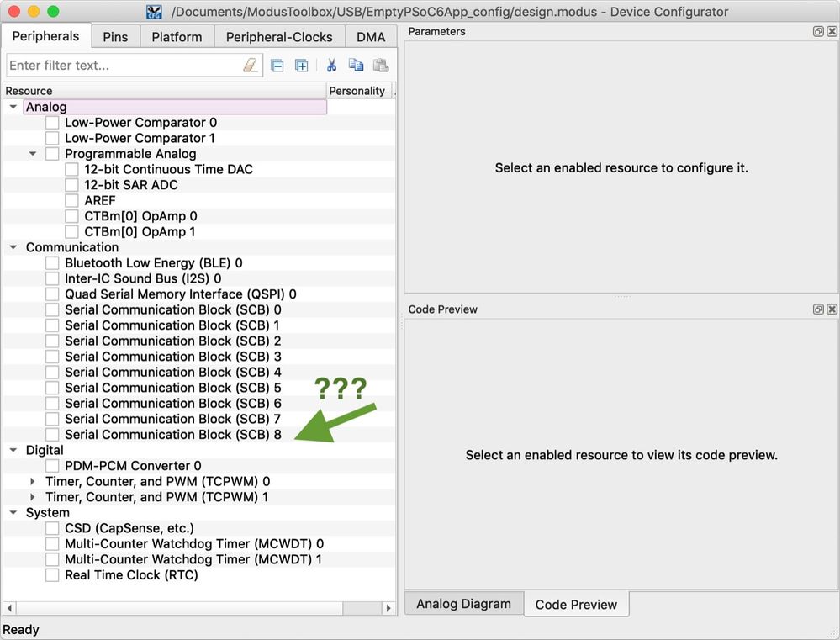Undock the Parameters panel with its float icon
The width and height of the screenshot is (840, 640).
point(817,31)
